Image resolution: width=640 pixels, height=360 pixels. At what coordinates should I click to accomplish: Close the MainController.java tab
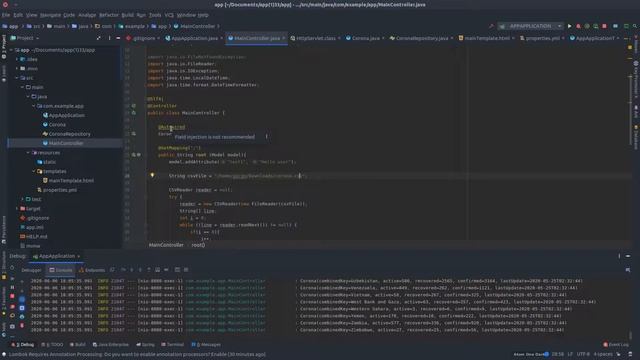[284, 38]
